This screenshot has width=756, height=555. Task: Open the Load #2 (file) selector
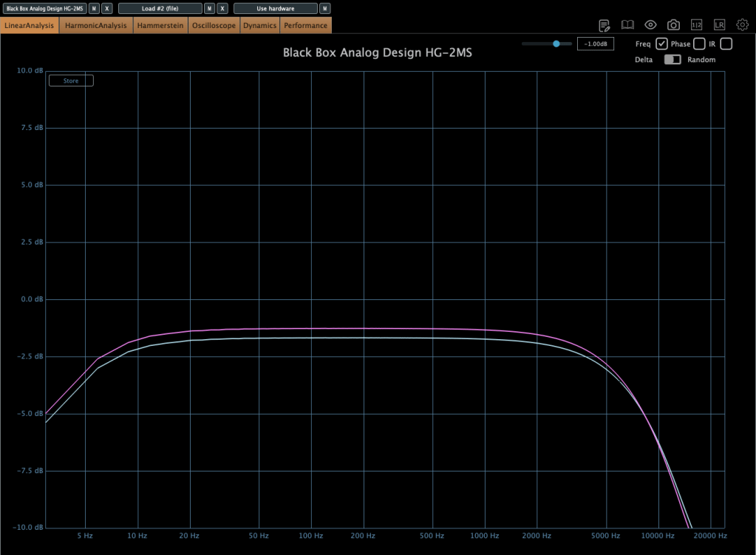[160, 9]
